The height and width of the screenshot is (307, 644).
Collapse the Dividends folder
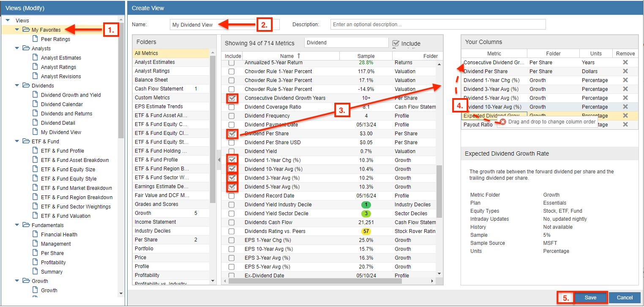[x=17, y=85]
